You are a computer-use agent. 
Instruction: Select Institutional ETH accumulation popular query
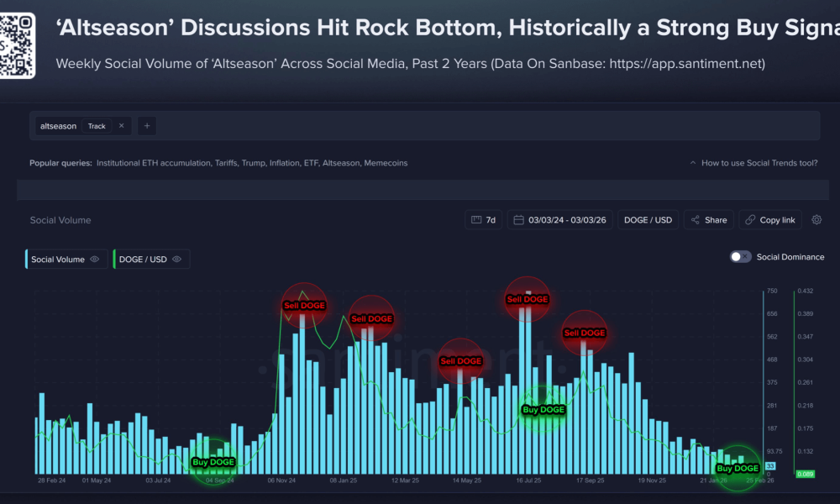[x=154, y=163]
